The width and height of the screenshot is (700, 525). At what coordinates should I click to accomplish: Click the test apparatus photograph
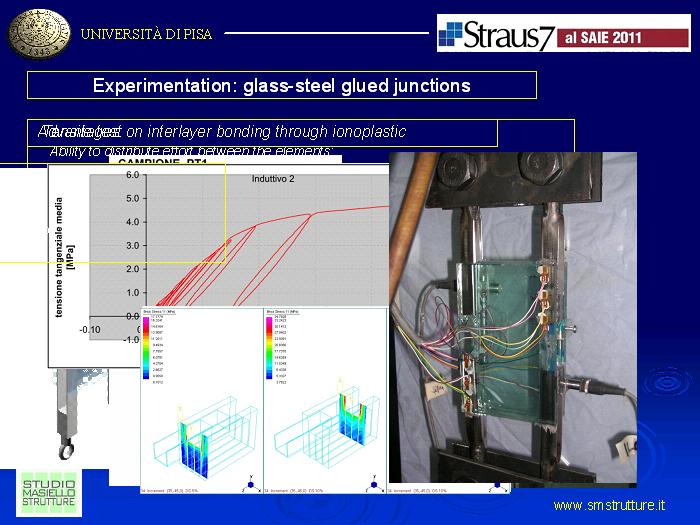tap(512, 318)
